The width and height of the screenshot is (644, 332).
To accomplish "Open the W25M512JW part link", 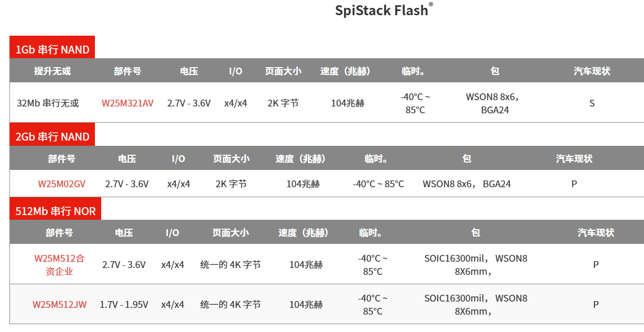I will 59,305.
